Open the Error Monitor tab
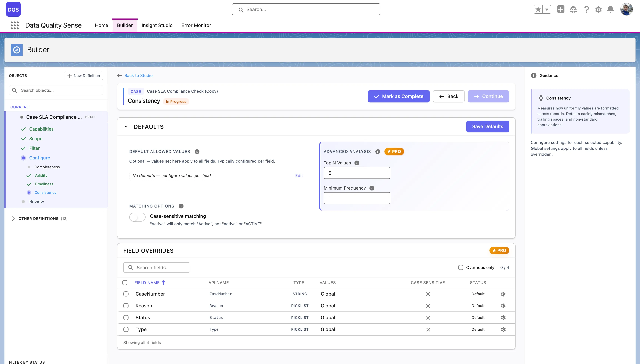 (196, 25)
